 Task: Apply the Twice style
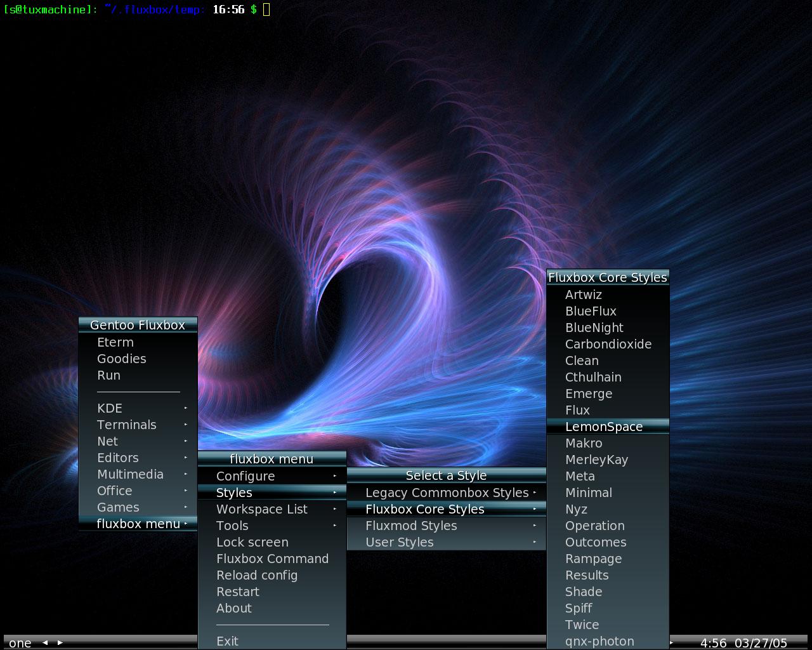(x=608, y=625)
